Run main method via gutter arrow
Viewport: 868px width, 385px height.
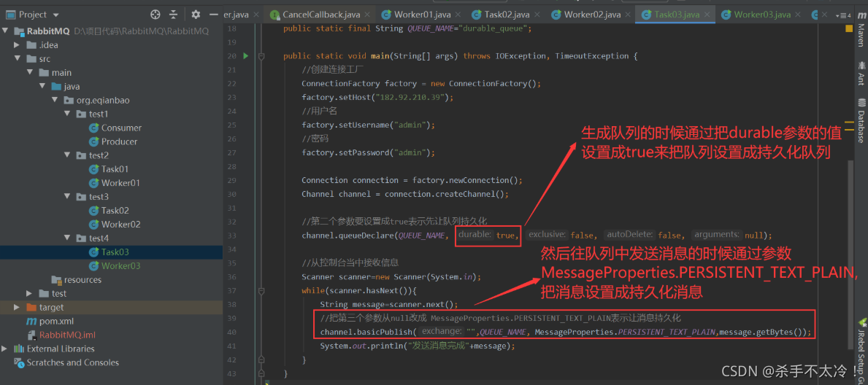coord(246,56)
